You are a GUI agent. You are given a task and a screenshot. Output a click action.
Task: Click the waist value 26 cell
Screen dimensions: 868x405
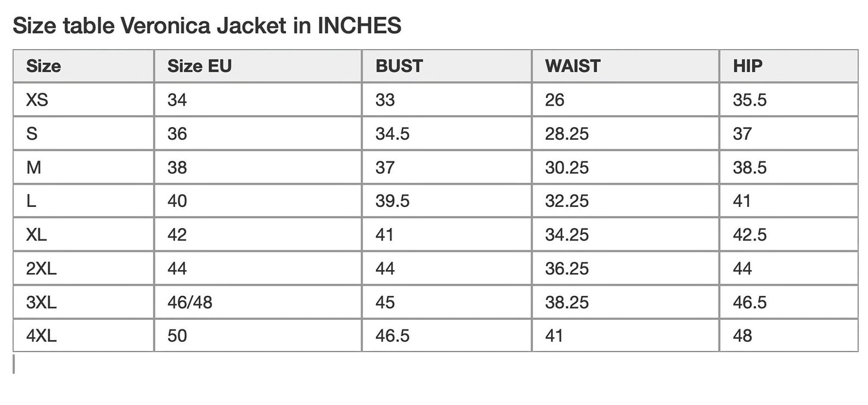(x=554, y=100)
